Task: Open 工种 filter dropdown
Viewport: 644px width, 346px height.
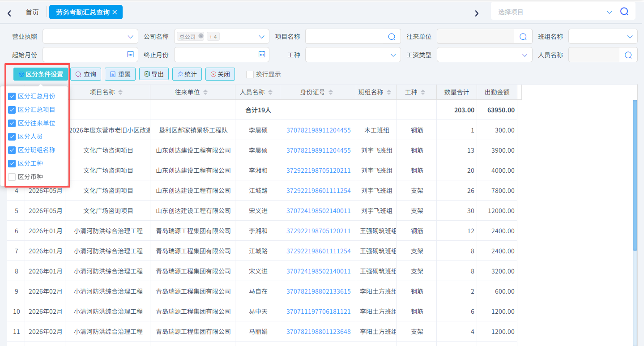Action: [x=353, y=55]
